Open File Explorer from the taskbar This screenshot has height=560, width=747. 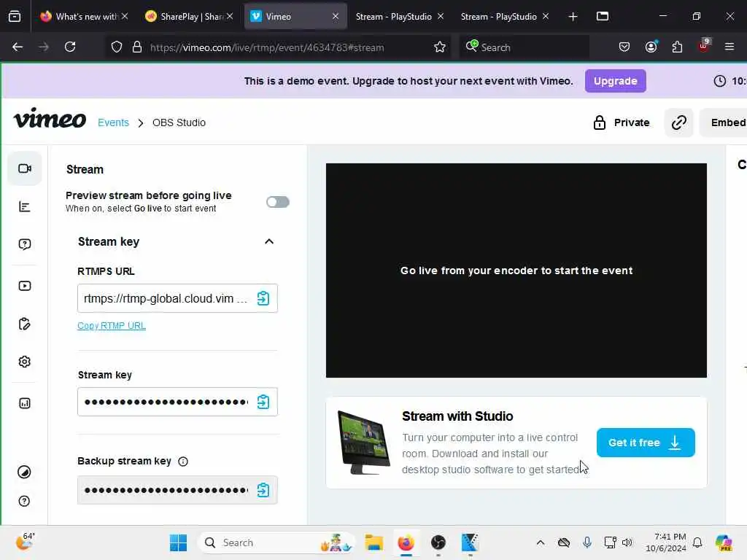click(374, 542)
